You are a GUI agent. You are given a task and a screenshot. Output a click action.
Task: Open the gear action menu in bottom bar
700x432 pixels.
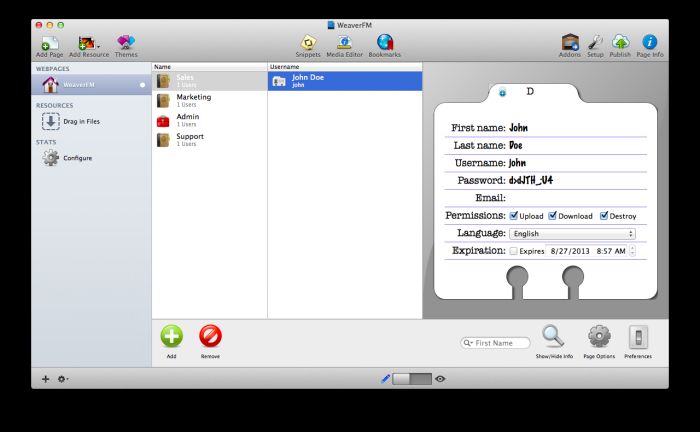click(x=62, y=379)
